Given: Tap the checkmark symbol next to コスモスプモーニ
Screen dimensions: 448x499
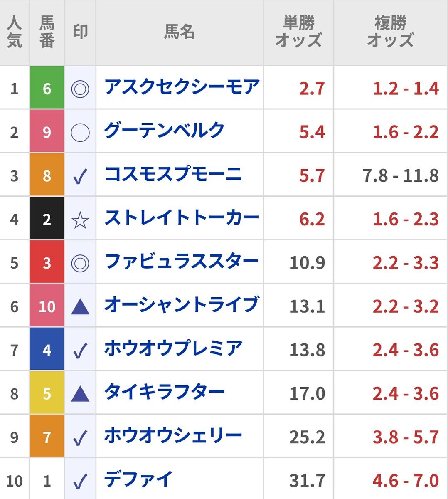Looking at the screenshot, I should click(x=80, y=176).
